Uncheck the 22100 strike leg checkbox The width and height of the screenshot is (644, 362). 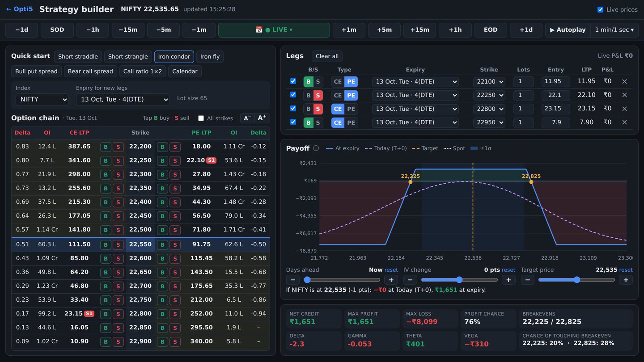tap(293, 81)
